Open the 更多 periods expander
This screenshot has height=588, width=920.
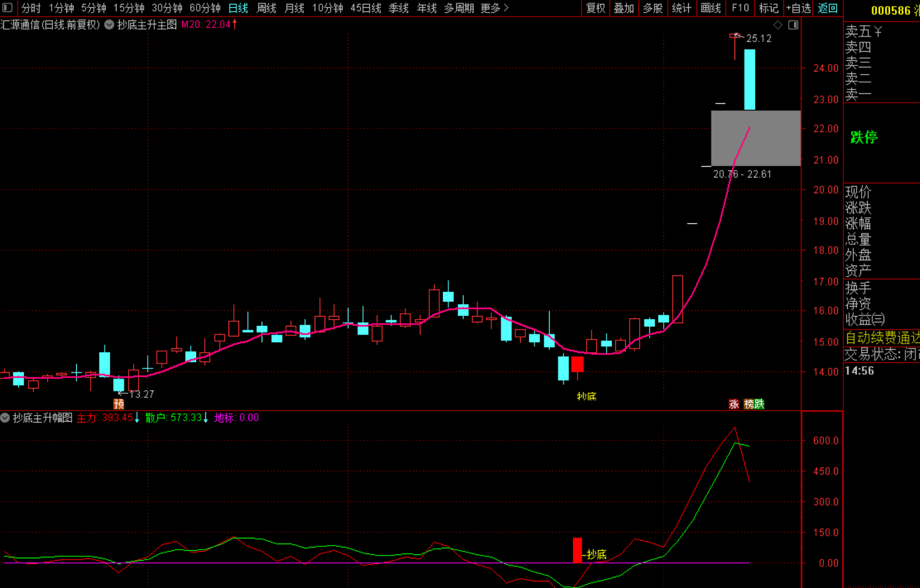pos(494,8)
